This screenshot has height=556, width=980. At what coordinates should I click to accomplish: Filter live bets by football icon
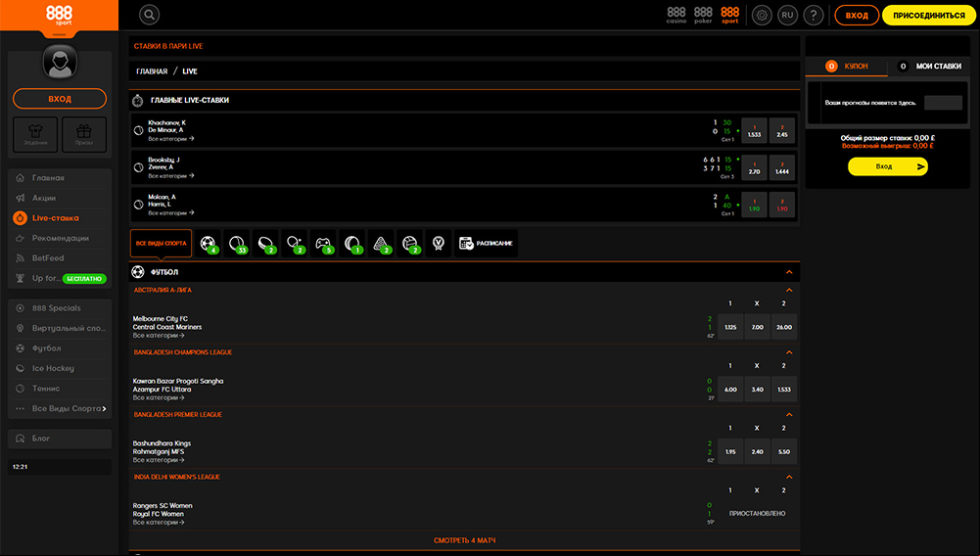208,243
